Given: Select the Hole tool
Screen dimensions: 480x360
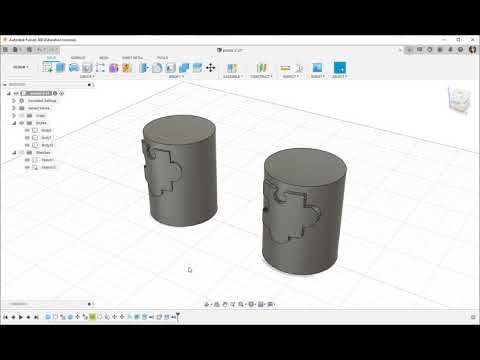Looking at the screenshot, I should 87,68.
